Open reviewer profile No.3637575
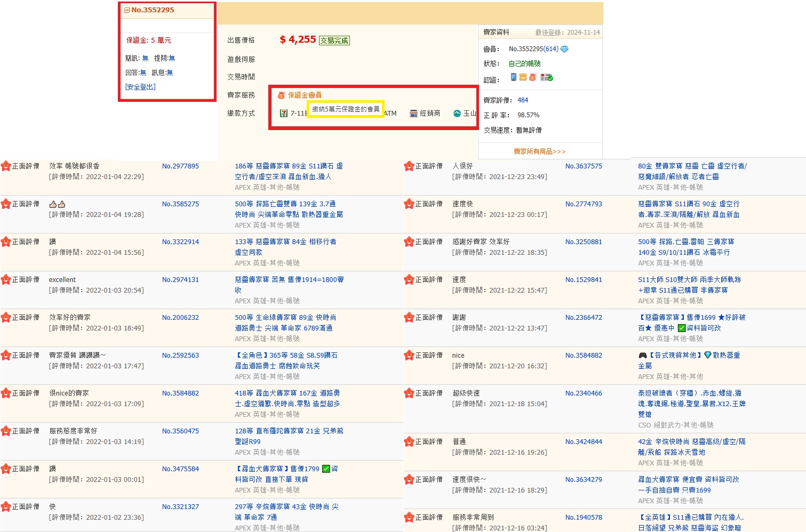 click(x=584, y=166)
